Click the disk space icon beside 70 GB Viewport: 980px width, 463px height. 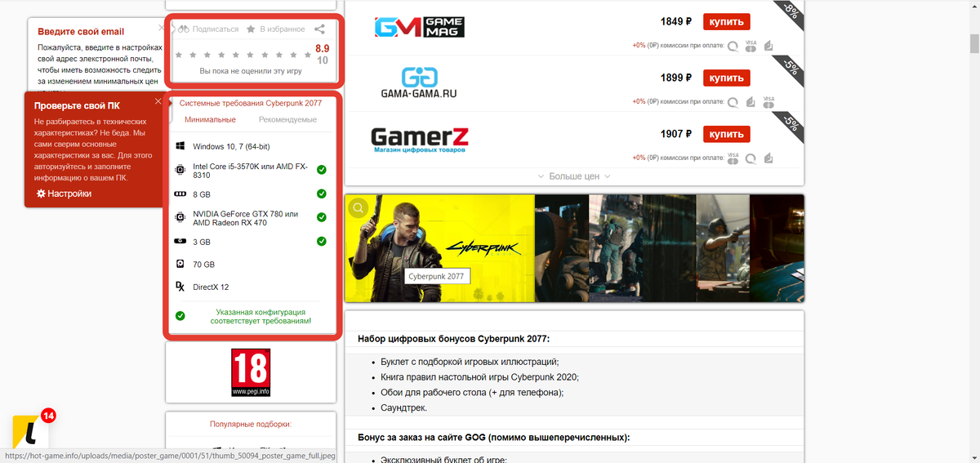[180, 265]
